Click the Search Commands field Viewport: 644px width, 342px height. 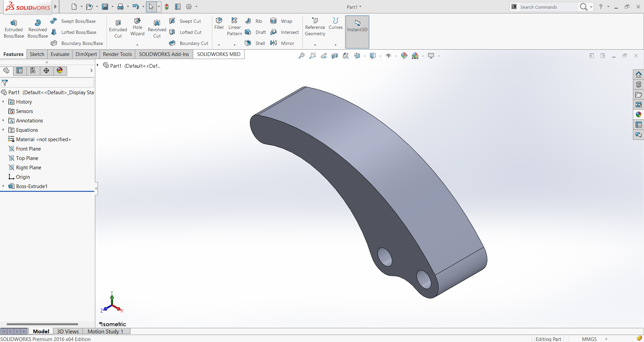(548, 7)
